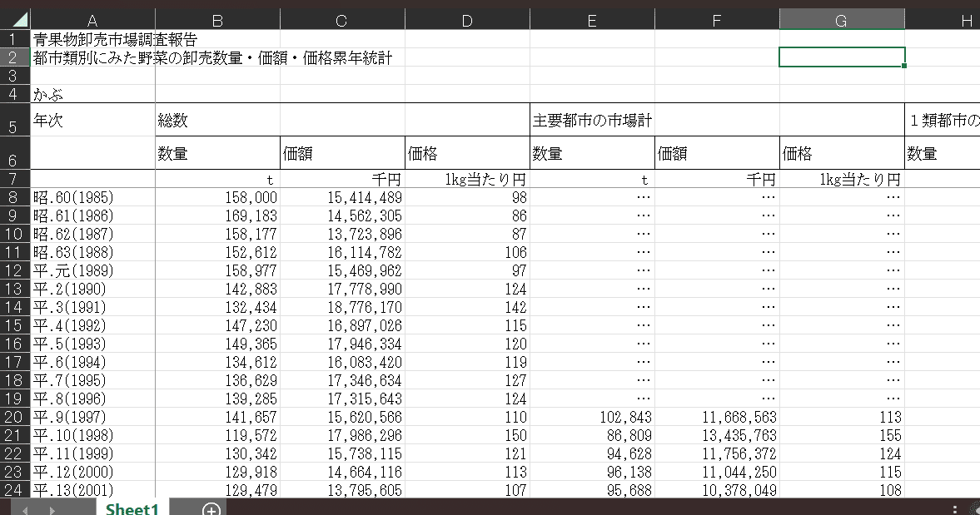Select row 1 header

(x=15, y=39)
